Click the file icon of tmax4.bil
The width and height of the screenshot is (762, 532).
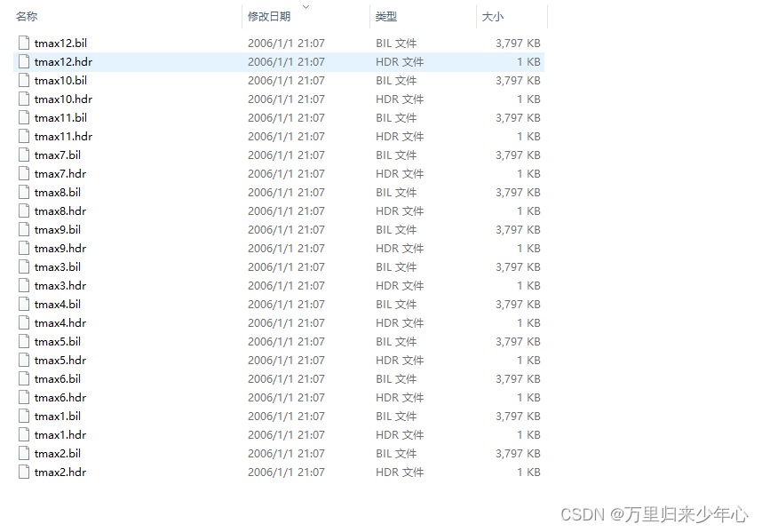tap(24, 304)
